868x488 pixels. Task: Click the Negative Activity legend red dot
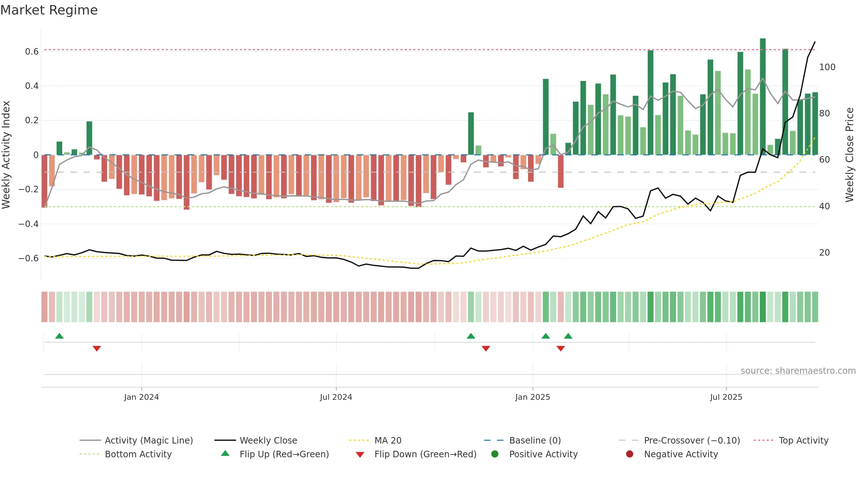(x=630, y=454)
